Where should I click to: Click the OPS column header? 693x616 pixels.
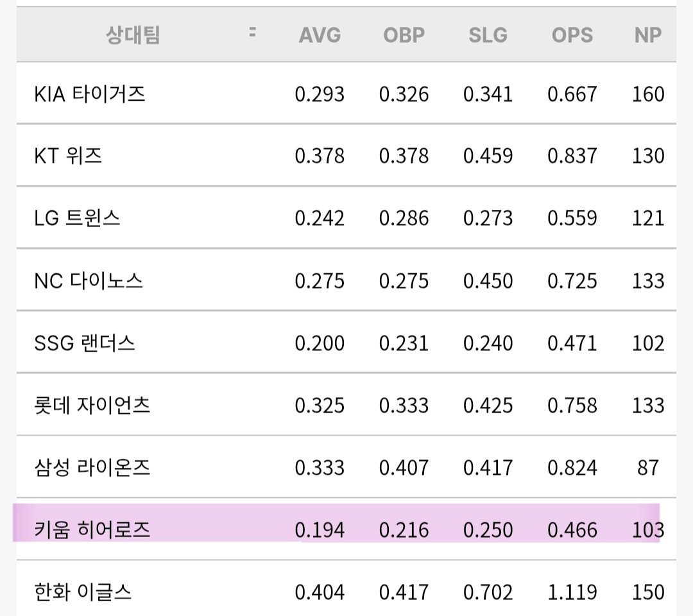click(x=572, y=35)
